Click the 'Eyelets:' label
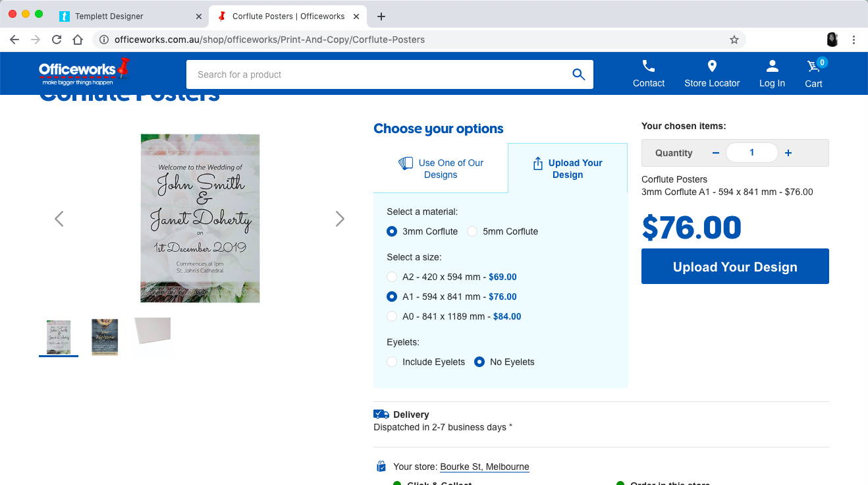Screen dimensions: 868x485 pos(403,342)
